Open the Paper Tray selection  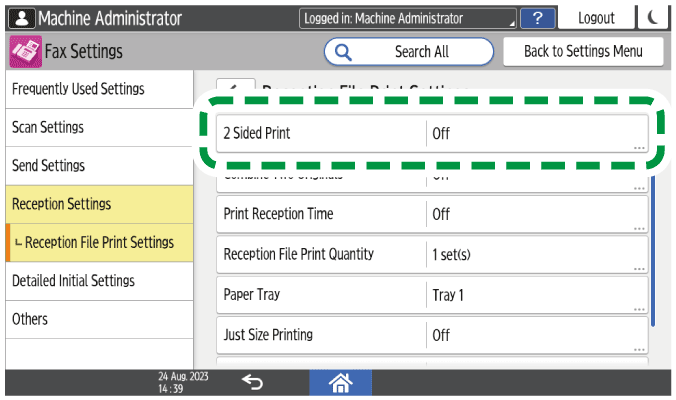click(x=432, y=295)
